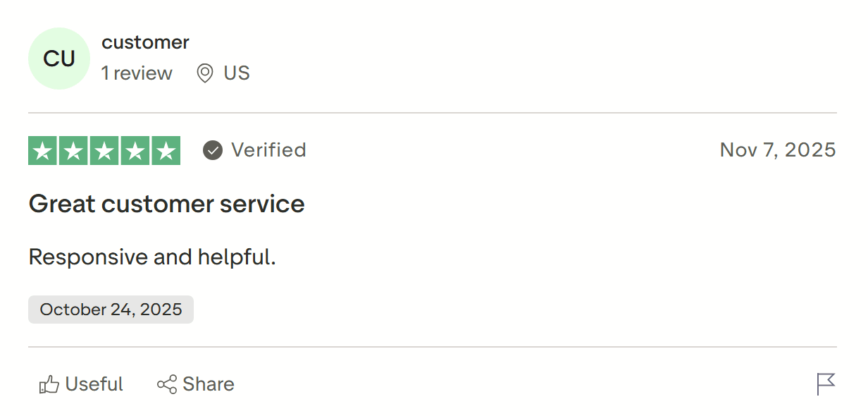
Task: Click the Useful text label
Action: 94,384
